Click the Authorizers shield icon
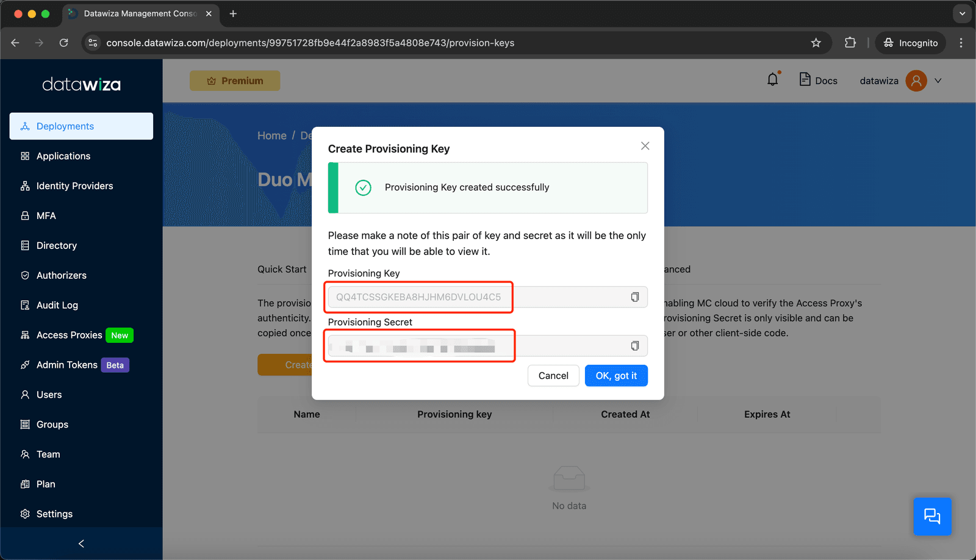The width and height of the screenshot is (976, 560). click(25, 276)
